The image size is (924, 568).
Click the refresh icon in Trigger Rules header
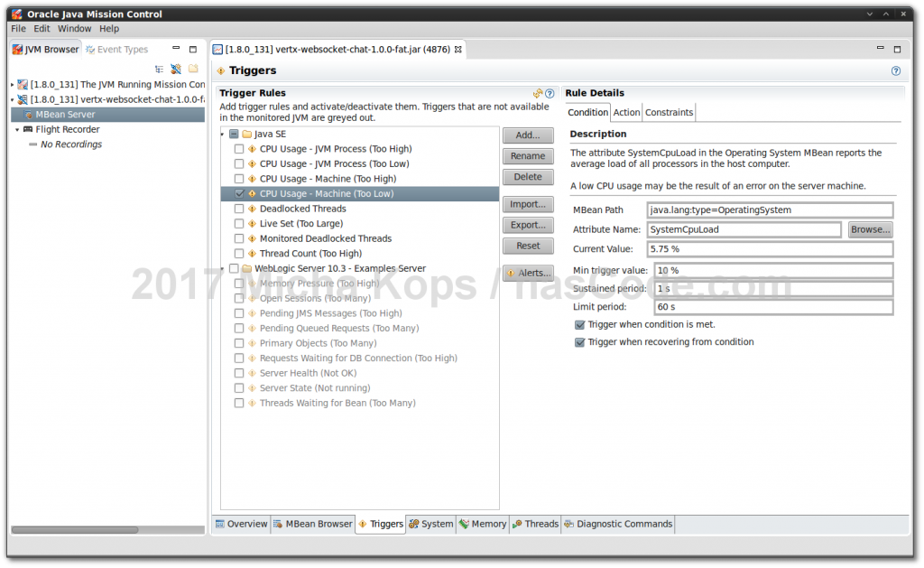[540, 93]
